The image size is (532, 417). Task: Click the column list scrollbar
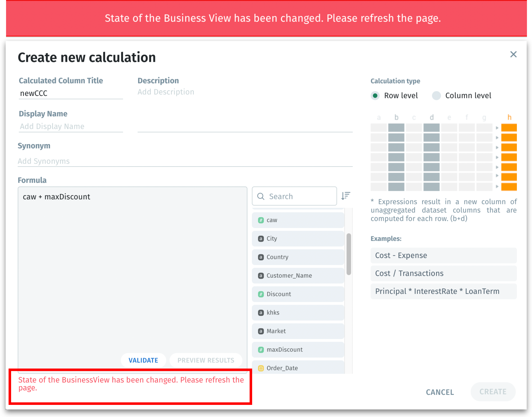(349, 254)
